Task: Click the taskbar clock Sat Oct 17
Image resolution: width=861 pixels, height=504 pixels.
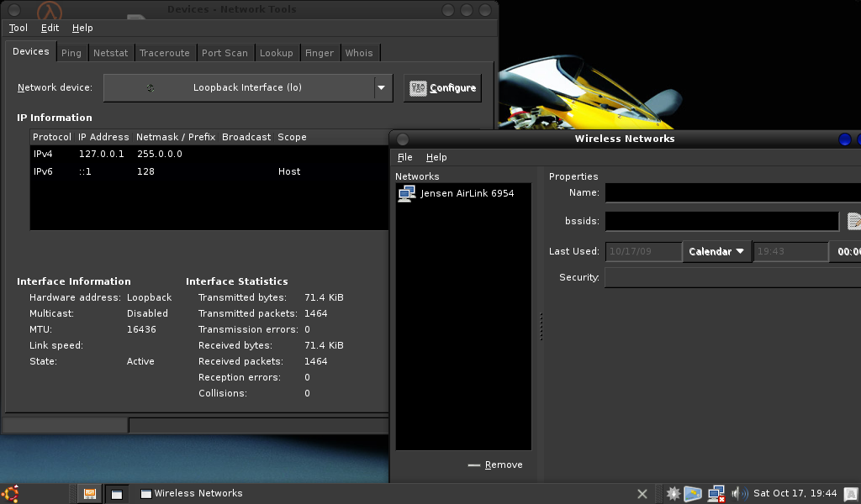Action: [x=795, y=494]
